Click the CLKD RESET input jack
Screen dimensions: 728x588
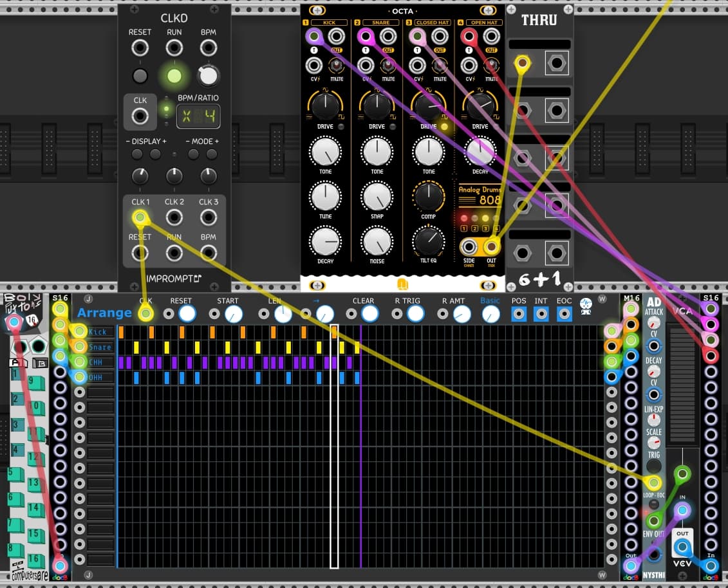tap(140, 48)
